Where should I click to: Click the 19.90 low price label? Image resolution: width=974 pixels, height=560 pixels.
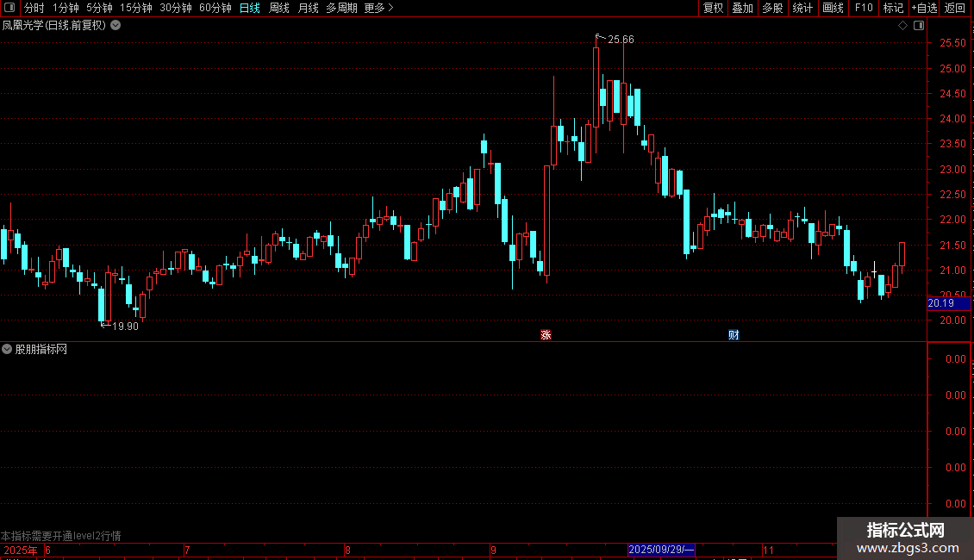coord(125,326)
